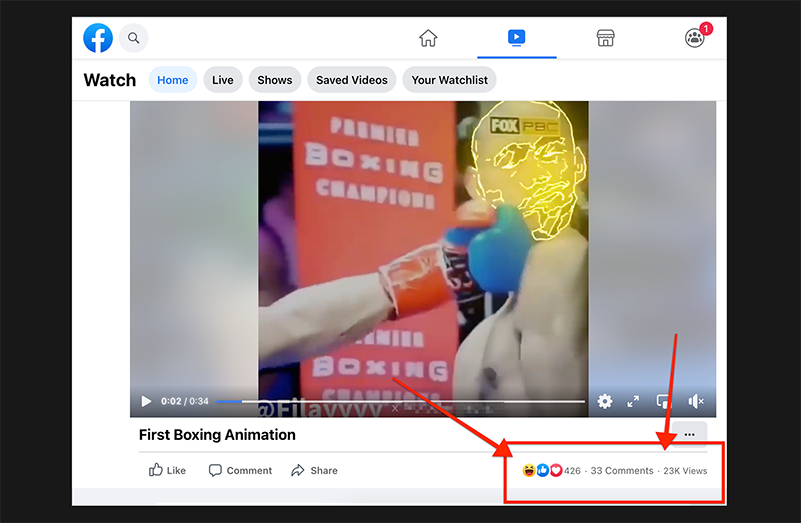Switch video to picture-in-picture mode
The image size is (801, 523).
(663, 401)
